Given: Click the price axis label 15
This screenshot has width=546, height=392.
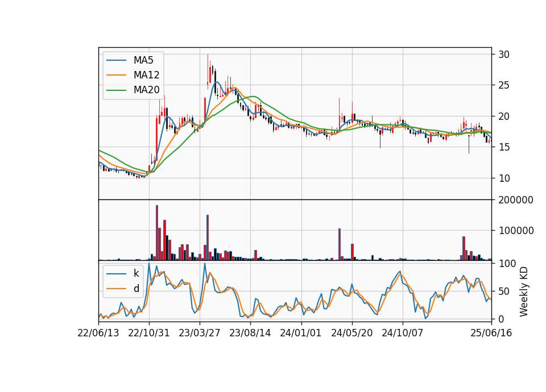Looking at the screenshot, I should [504, 147].
